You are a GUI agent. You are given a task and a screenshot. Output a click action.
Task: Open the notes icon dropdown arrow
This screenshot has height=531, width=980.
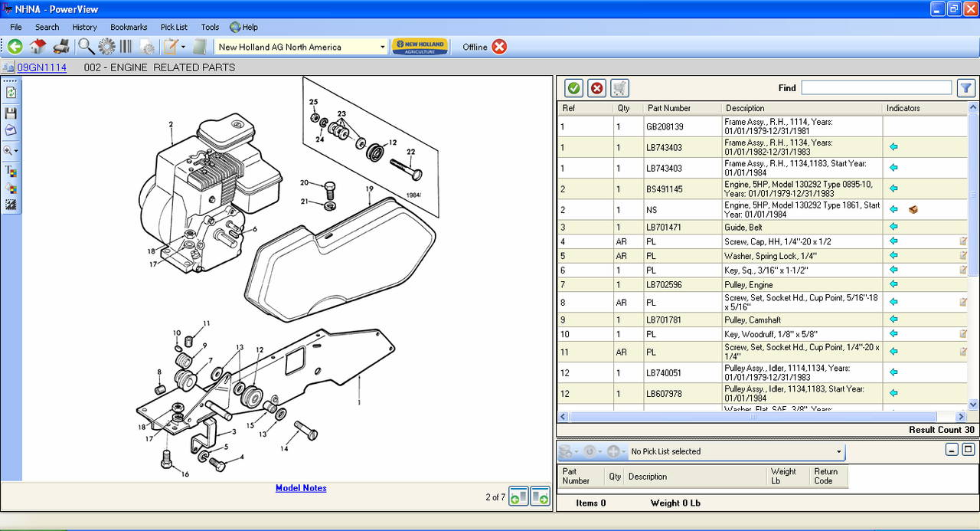(184, 48)
